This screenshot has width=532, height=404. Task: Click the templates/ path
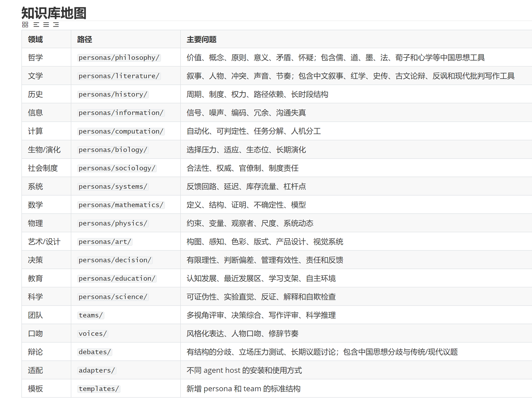coord(99,389)
